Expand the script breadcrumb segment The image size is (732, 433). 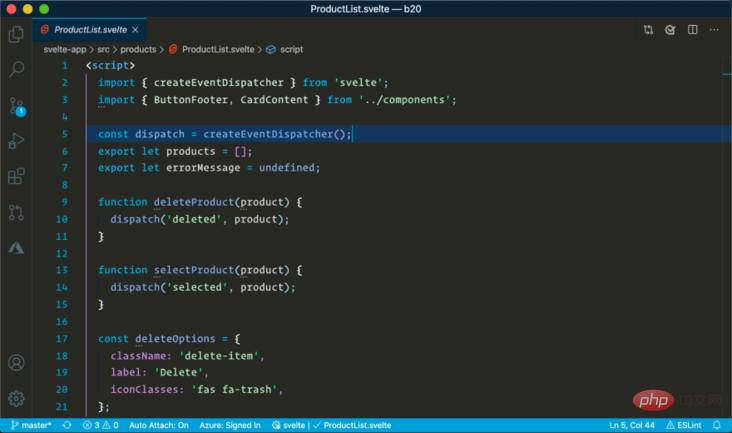point(291,48)
